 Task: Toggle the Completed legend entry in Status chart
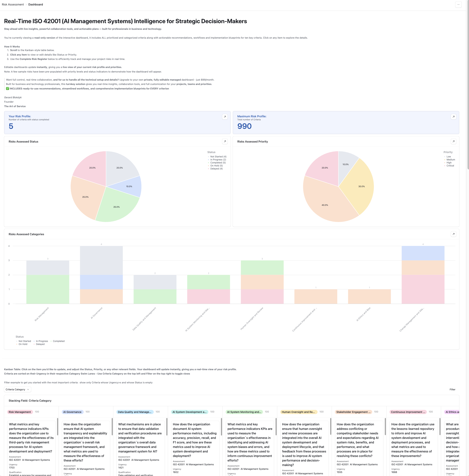218,162
